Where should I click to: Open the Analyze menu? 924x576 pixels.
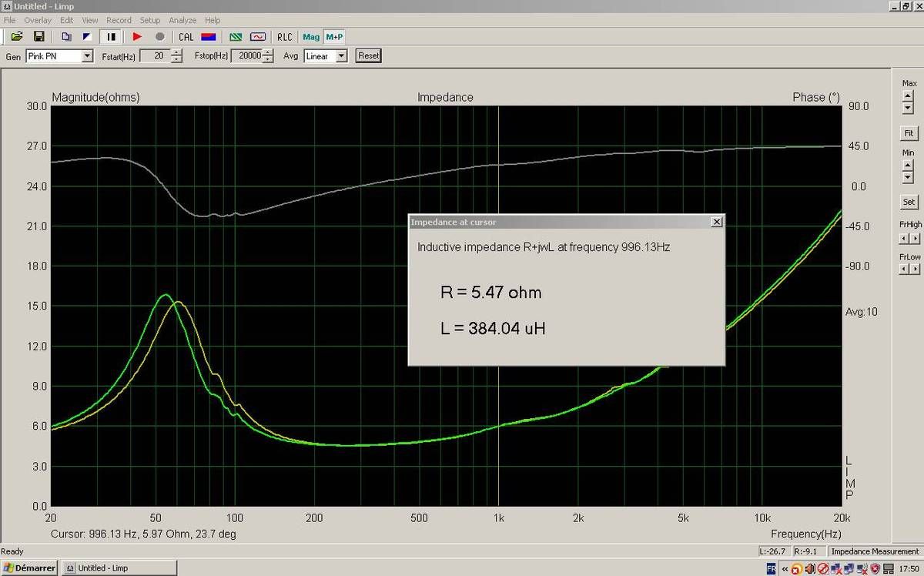point(182,20)
